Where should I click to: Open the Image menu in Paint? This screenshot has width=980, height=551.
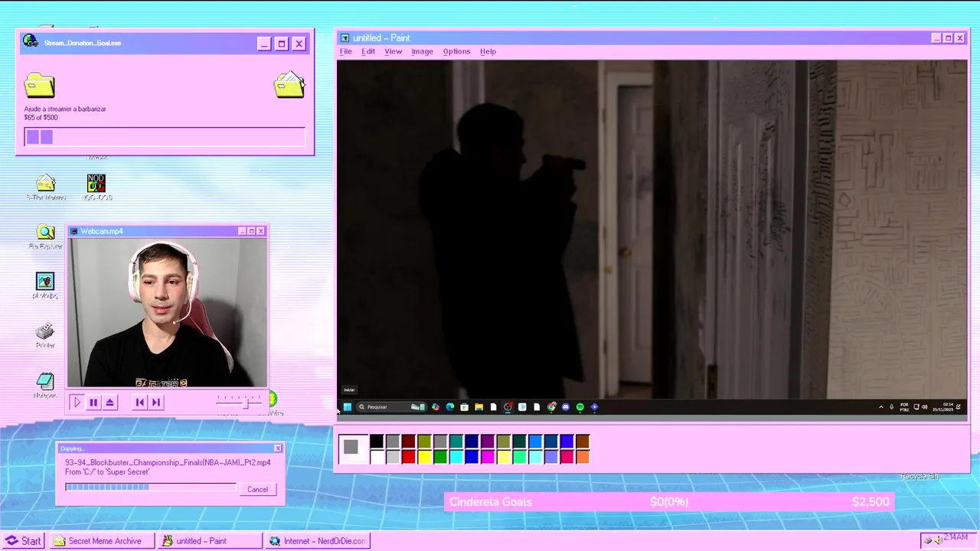tap(422, 51)
